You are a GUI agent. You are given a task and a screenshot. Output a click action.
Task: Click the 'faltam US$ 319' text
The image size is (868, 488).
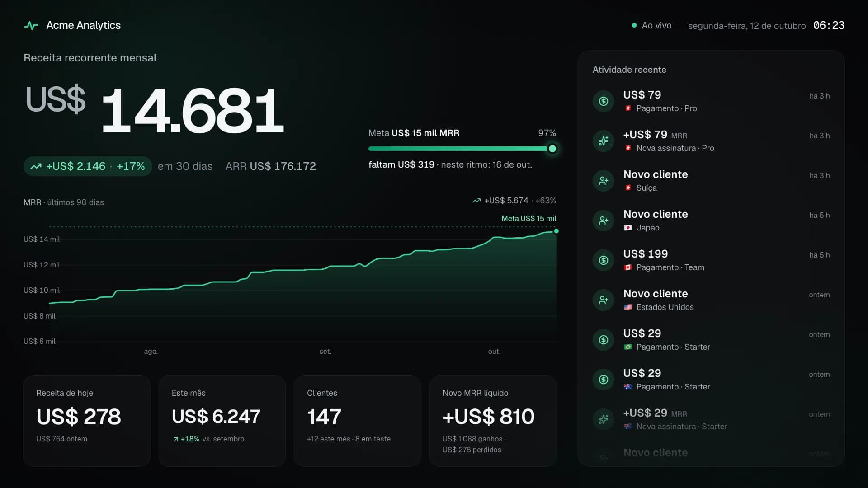coord(401,164)
